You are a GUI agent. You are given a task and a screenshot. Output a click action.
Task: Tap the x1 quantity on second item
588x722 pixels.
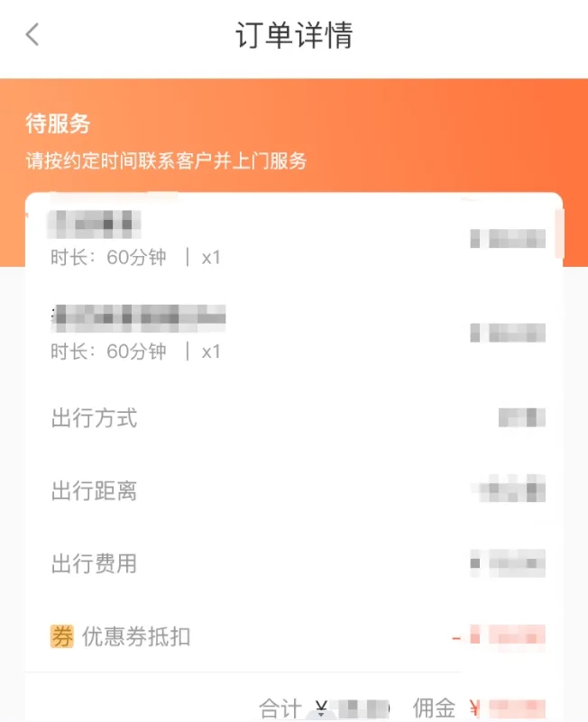tap(211, 352)
